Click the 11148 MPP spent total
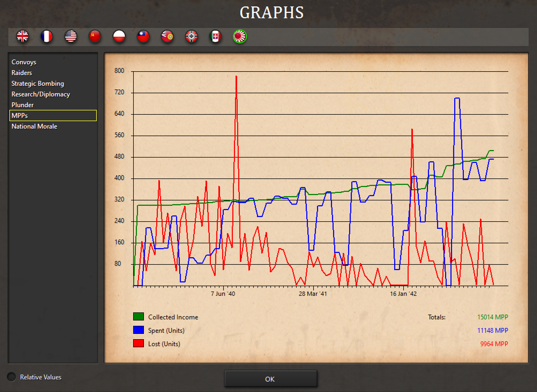Viewport: 537px width, 392px height. 493,330
